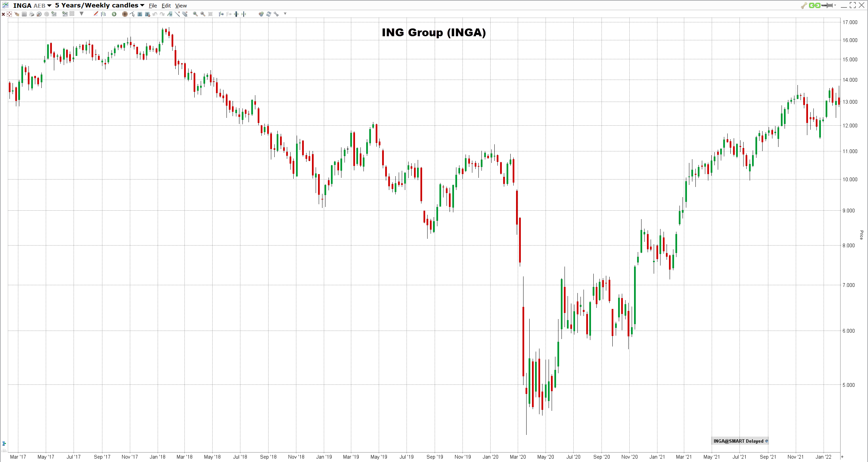Click the remove text annotation T-minus icon
868x462 pixels.
point(147,14)
